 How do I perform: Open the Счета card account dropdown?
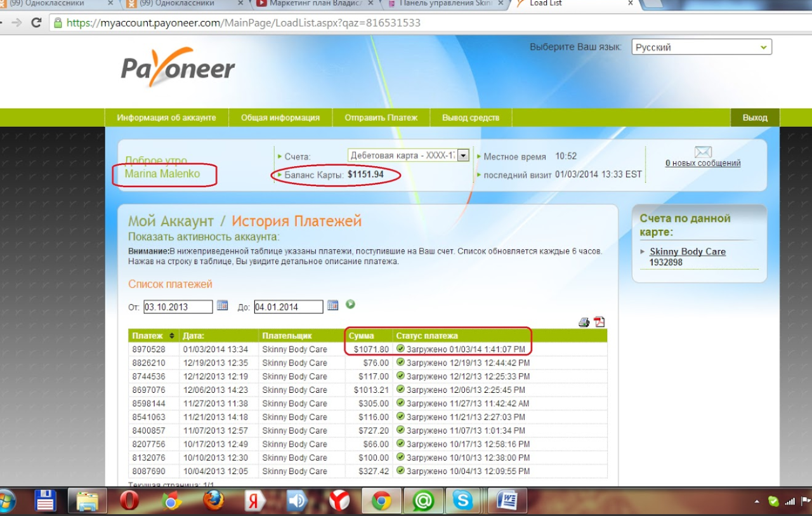409,155
